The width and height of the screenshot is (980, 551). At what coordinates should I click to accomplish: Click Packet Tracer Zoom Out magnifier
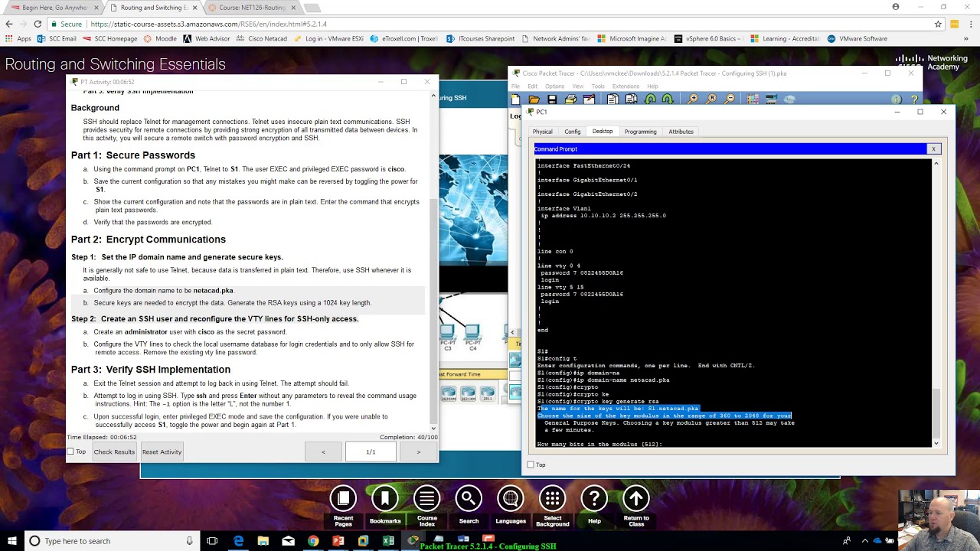click(730, 99)
